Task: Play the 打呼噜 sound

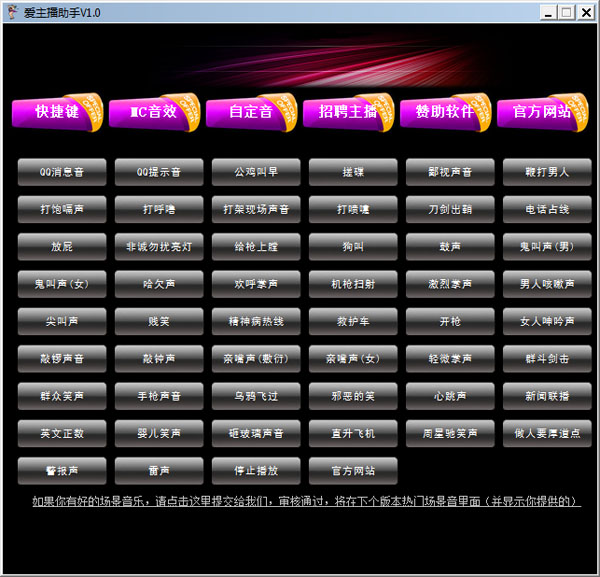Action: pyautogui.click(x=159, y=209)
